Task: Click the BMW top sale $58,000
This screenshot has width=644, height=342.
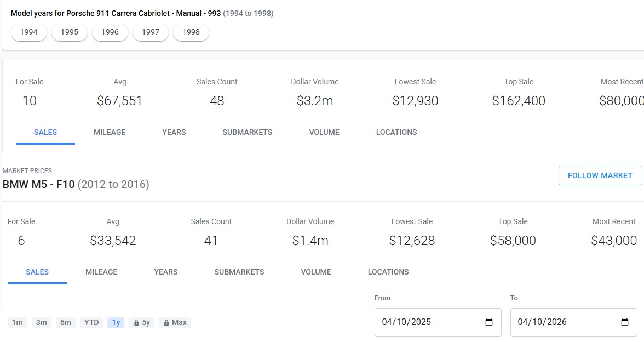Action: click(x=513, y=241)
